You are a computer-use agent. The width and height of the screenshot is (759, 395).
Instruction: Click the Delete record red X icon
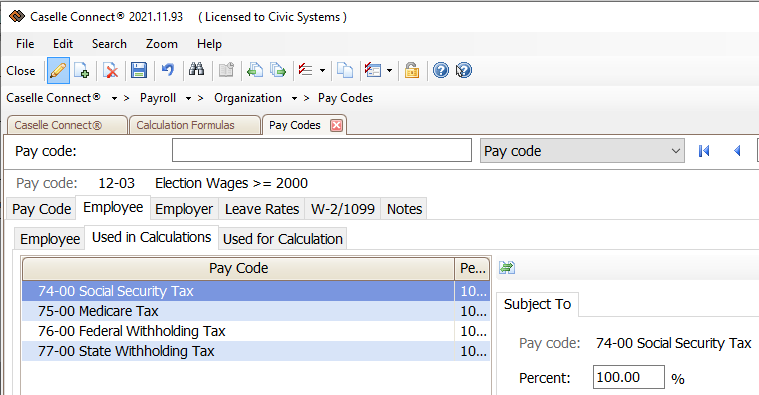[111, 71]
